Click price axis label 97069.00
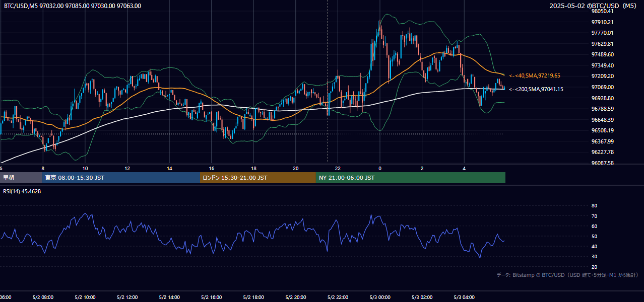This screenshot has height=302, width=644. click(603, 87)
